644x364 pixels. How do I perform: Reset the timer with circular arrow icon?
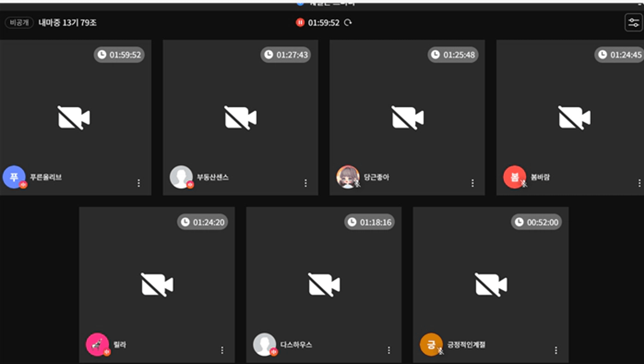click(348, 22)
